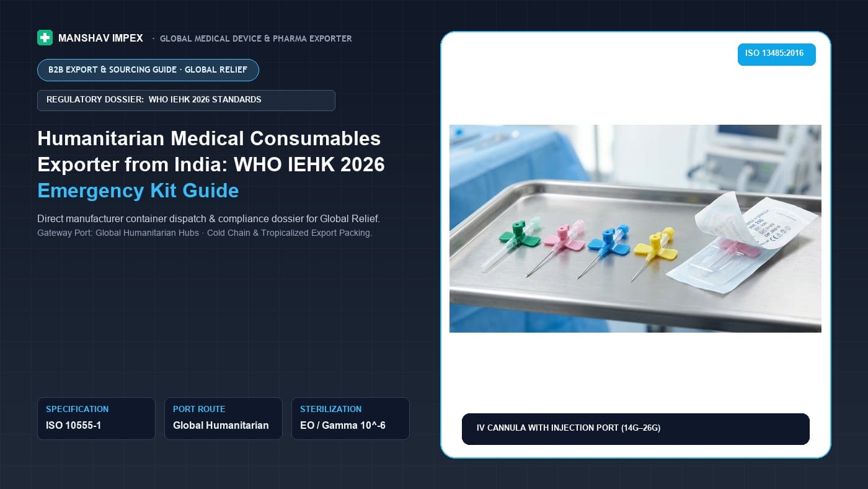Click the green medical cross logo icon
This screenshot has width=868, height=489.
pyautogui.click(x=45, y=38)
